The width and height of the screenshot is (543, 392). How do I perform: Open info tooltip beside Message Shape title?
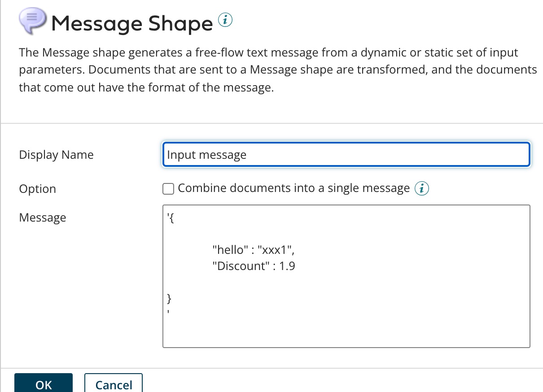[x=225, y=20]
